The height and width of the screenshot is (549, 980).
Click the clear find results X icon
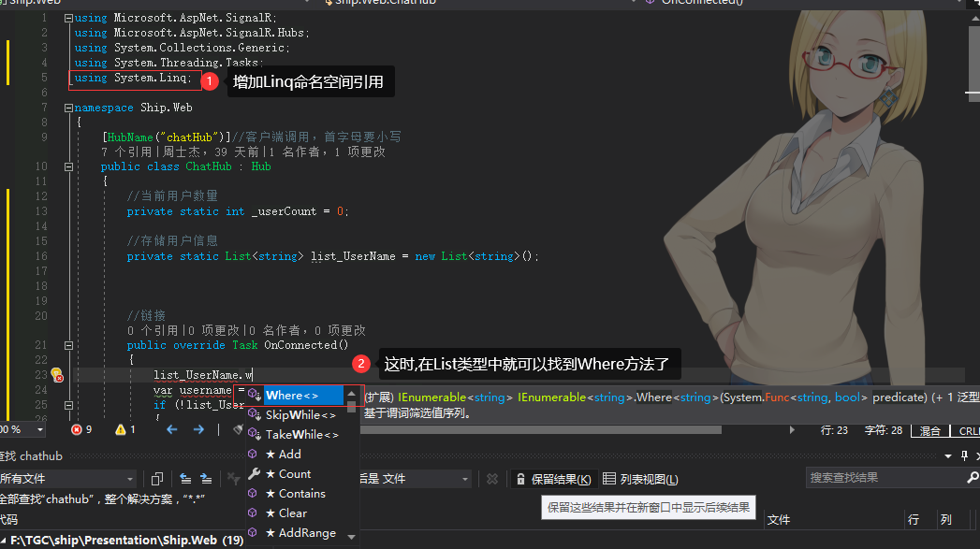pos(492,479)
